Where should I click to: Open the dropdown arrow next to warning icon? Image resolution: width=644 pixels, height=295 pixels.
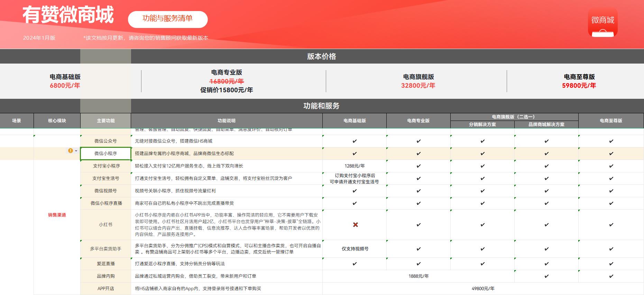coord(76,151)
